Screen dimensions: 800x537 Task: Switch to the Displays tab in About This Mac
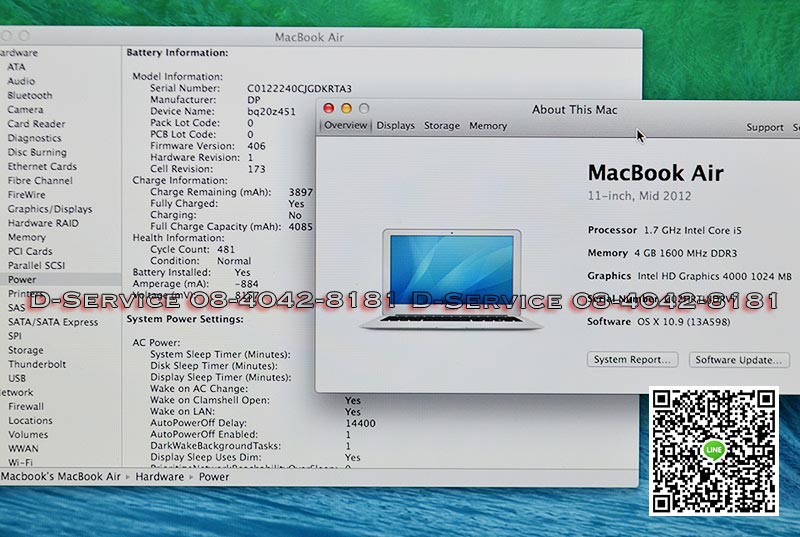click(x=395, y=125)
